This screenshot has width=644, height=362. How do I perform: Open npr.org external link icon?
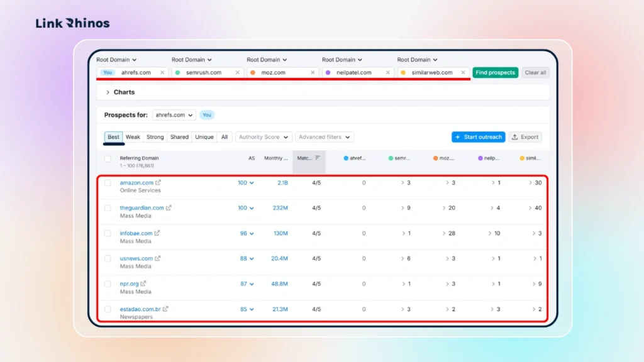[143, 283]
